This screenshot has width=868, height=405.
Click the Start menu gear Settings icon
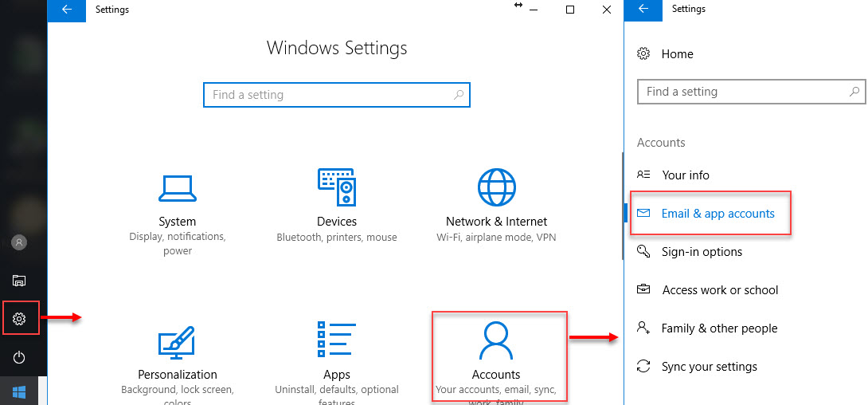pyautogui.click(x=20, y=319)
